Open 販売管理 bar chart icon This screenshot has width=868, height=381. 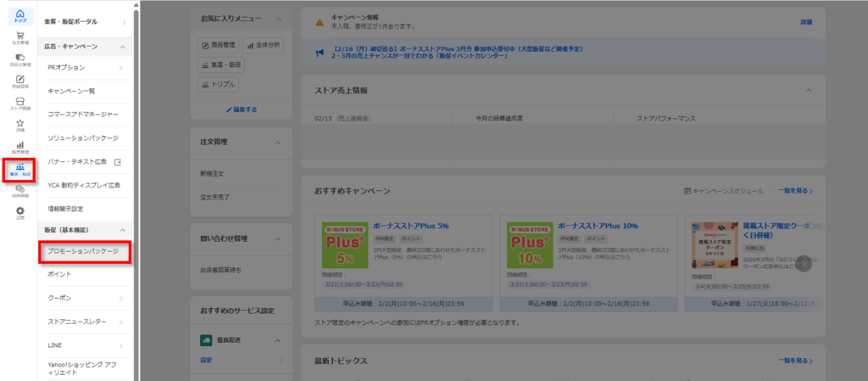click(20, 147)
